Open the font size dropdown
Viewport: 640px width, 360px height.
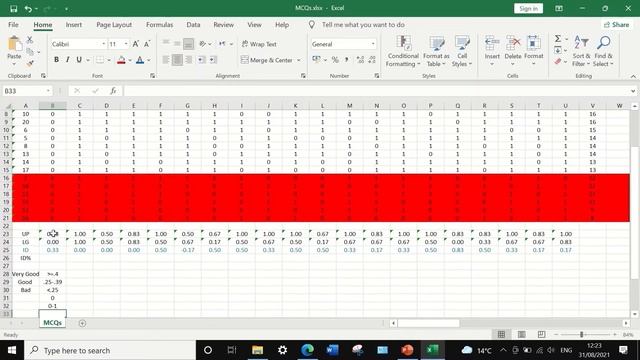pos(126,44)
